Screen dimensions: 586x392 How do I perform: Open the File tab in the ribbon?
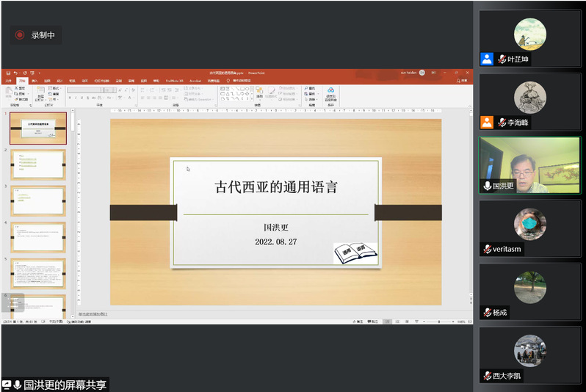pyautogui.click(x=8, y=80)
